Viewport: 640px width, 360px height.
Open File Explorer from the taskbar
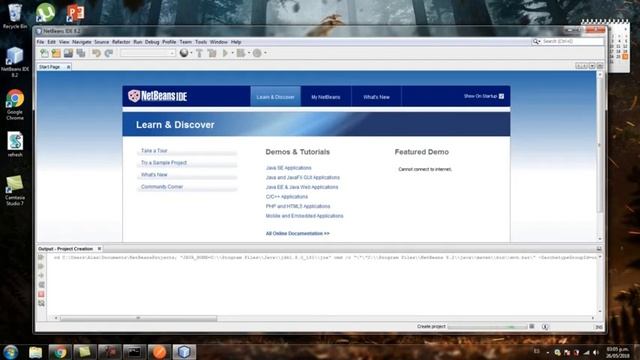pyautogui.click(x=36, y=352)
